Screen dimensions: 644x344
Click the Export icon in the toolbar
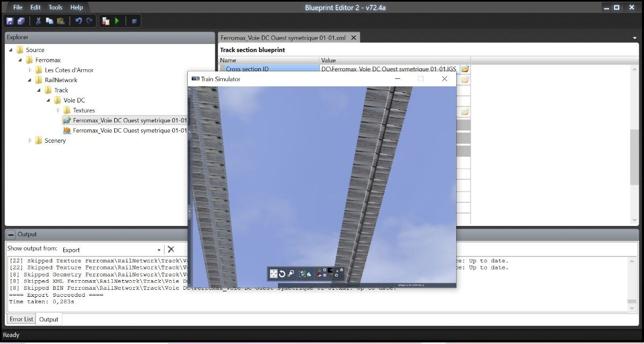[x=106, y=21]
